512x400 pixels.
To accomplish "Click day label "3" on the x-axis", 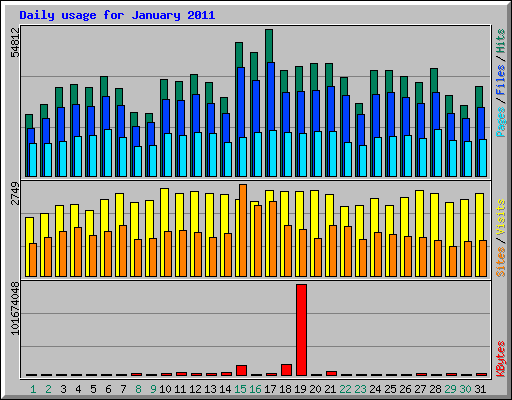I will click(63, 389).
